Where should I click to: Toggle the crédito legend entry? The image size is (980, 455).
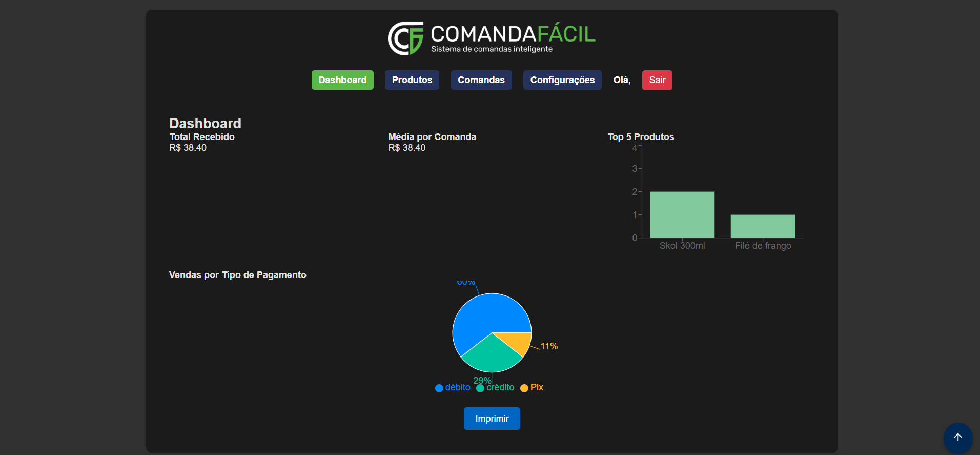click(495, 388)
